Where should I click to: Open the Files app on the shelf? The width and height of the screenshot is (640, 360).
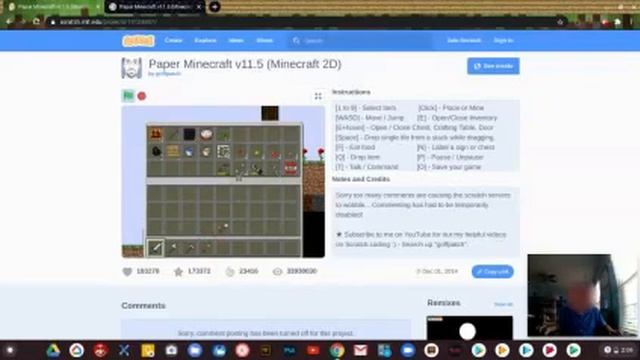click(195, 350)
